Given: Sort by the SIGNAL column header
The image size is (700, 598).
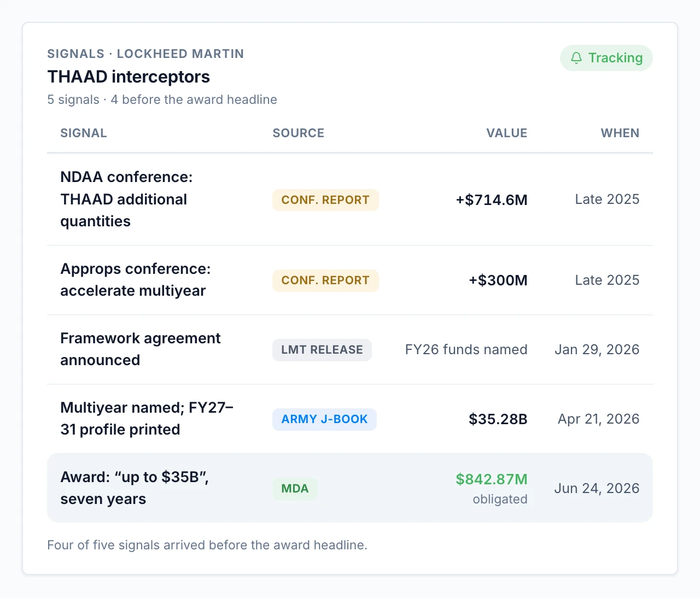Looking at the screenshot, I should point(84,133).
